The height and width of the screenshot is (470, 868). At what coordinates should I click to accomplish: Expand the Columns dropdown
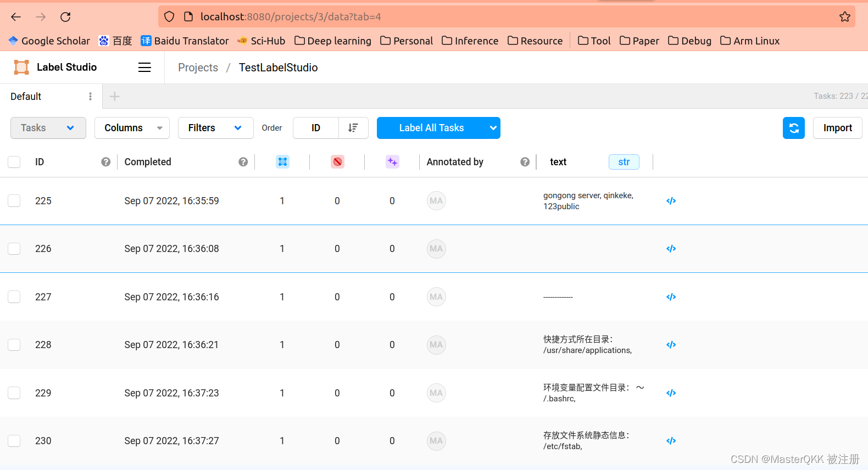pyautogui.click(x=132, y=128)
